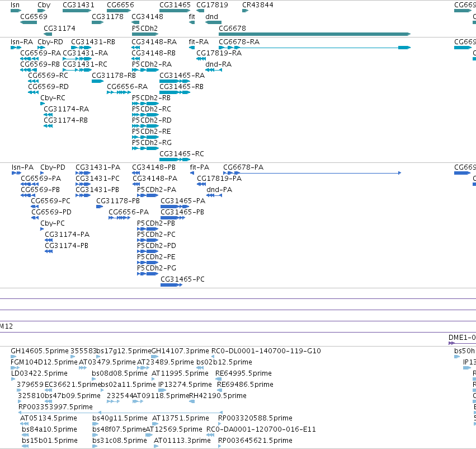Screen dimensions: 476x449
Task: Select transcript CG31465-RA
Action: point(182,76)
